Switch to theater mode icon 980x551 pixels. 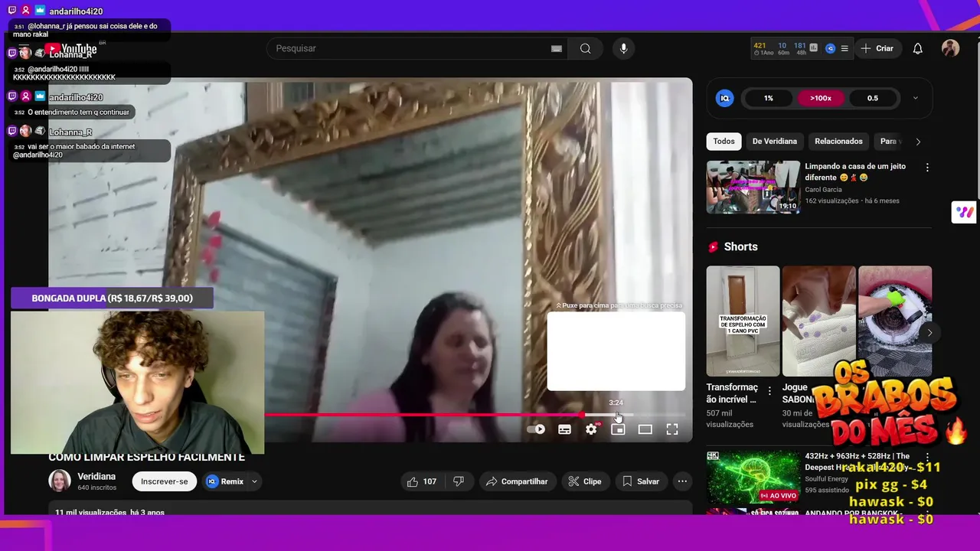click(x=645, y=429)
